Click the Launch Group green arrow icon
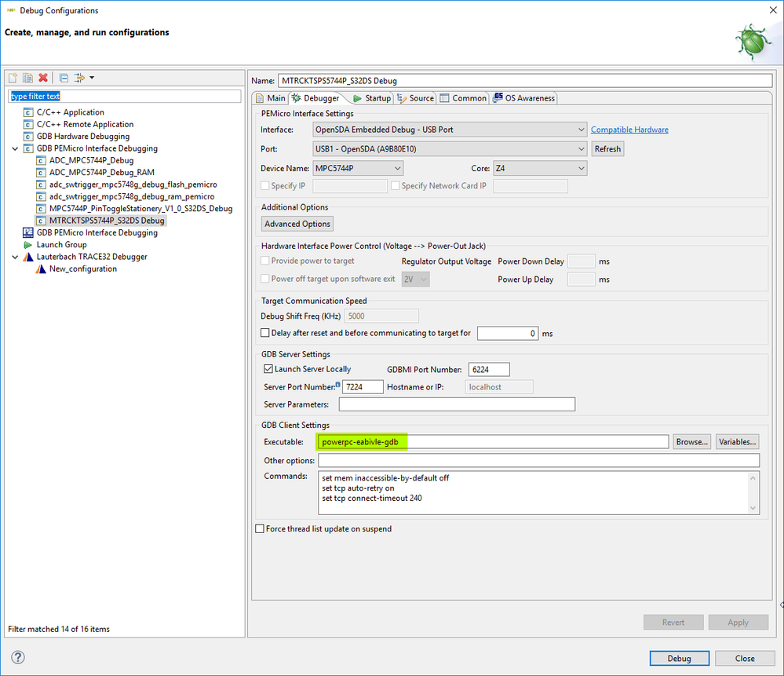 tap(28, 245)
